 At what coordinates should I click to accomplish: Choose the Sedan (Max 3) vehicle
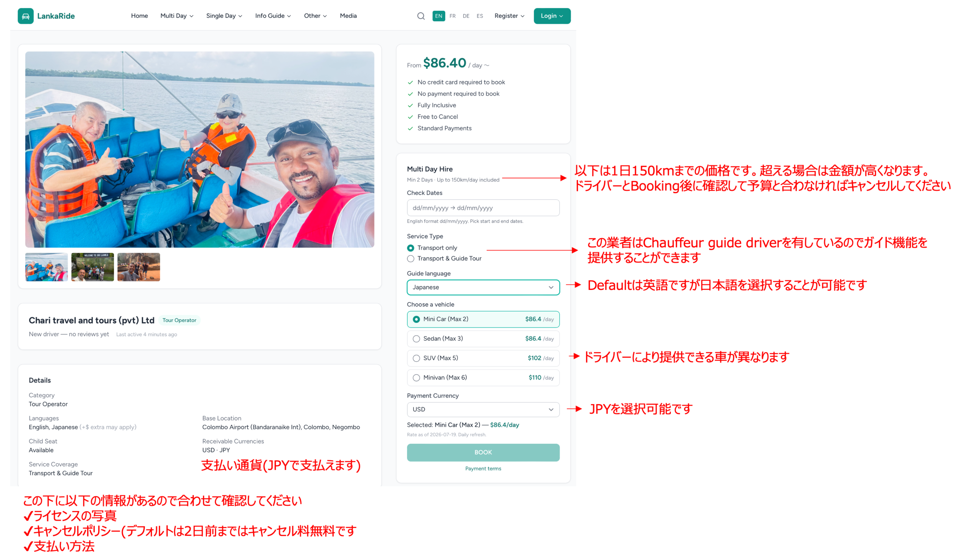pyautogui.click(x=483, y=339)
